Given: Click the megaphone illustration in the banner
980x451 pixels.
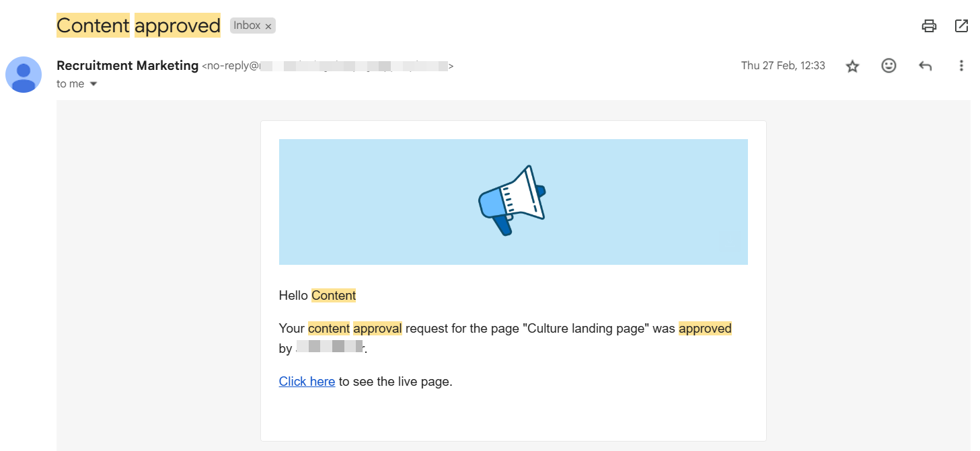Looking at the screenshot, I should tap(512, 200).
